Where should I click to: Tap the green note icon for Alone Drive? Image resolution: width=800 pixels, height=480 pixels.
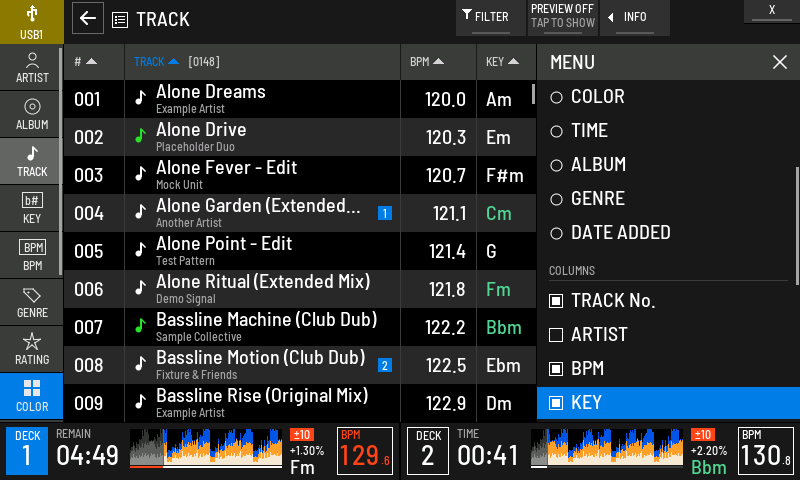click(x=140, y=136)
